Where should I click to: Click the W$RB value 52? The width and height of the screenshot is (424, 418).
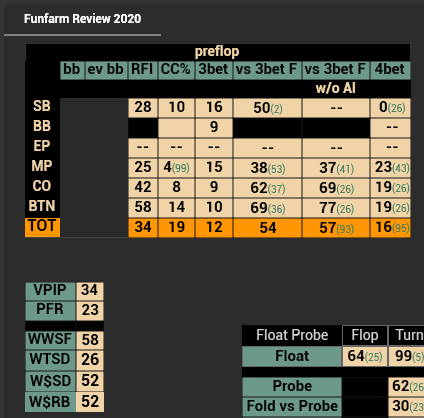(x=90, y=402)
